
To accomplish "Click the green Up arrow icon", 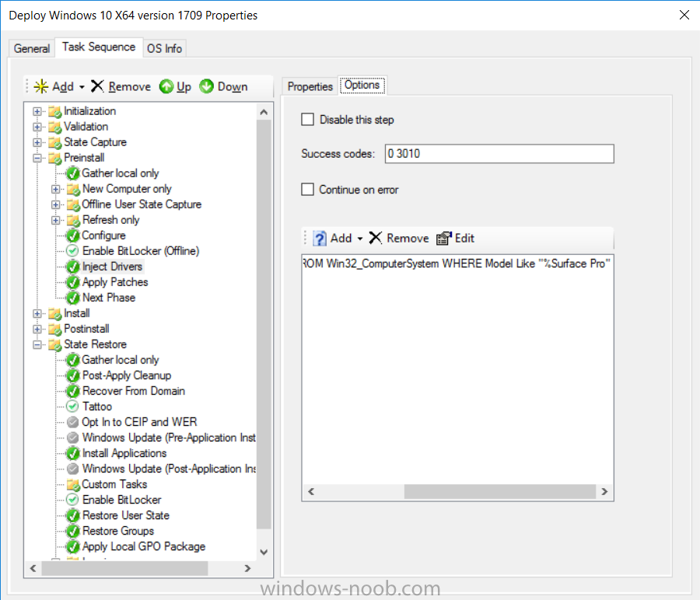I will [x=166, y=86].
